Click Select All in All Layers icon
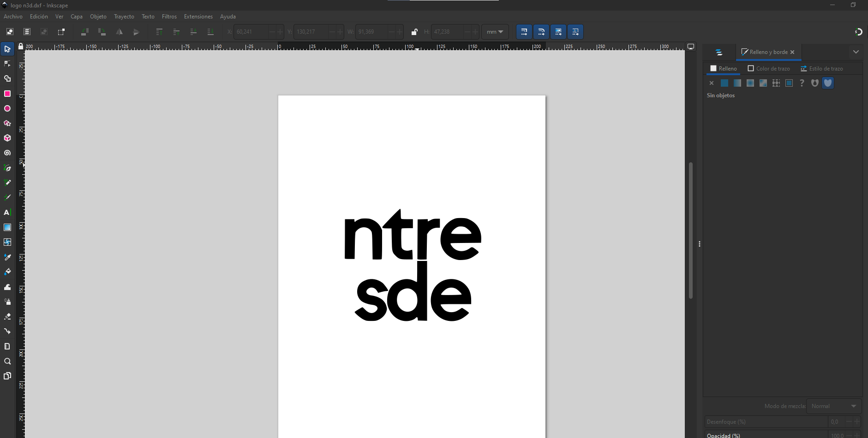This screenshot has width=868, height=438. [27, 32]
